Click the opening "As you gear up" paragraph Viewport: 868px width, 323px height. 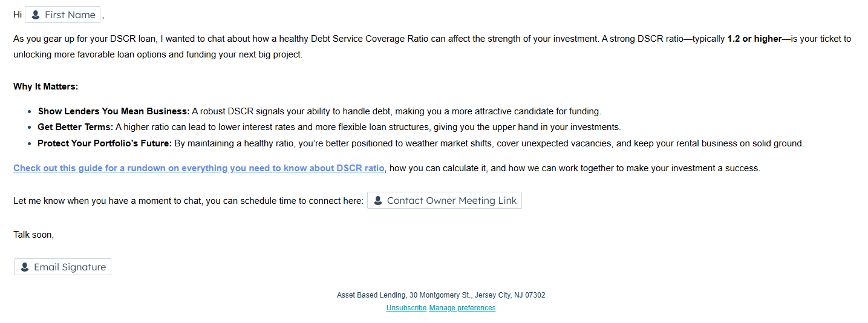(x=242, y=39)
